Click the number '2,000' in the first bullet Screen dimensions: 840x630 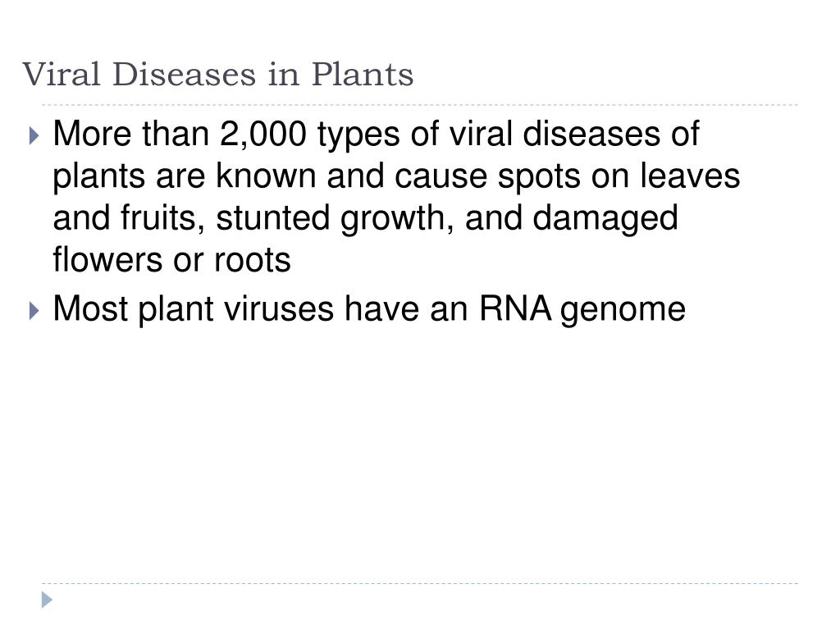pos(263,134)
